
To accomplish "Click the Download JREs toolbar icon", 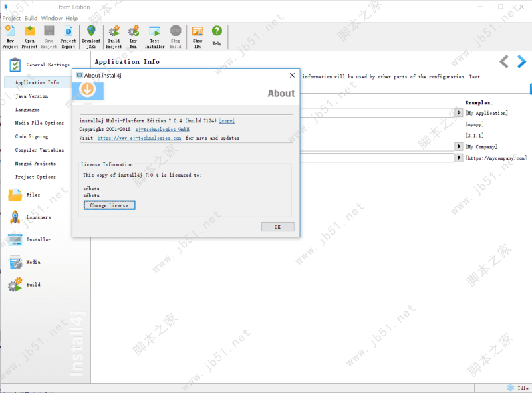I will [91, 37].
